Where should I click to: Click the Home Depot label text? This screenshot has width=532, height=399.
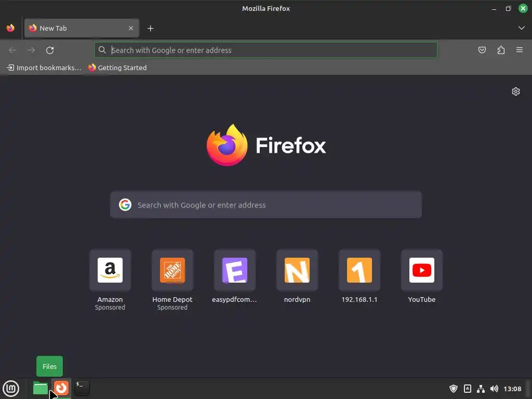tap(172, 300)
